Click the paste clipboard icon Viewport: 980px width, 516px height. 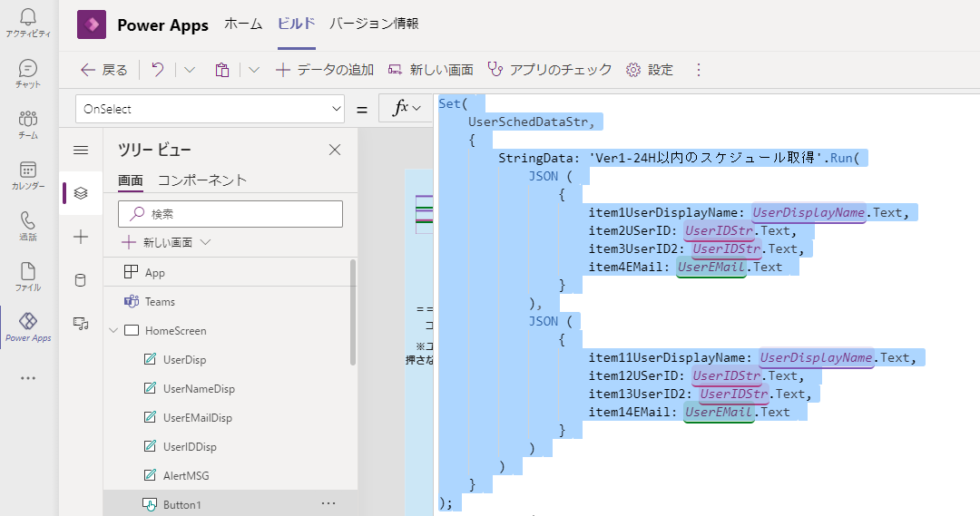coord(222,70)
